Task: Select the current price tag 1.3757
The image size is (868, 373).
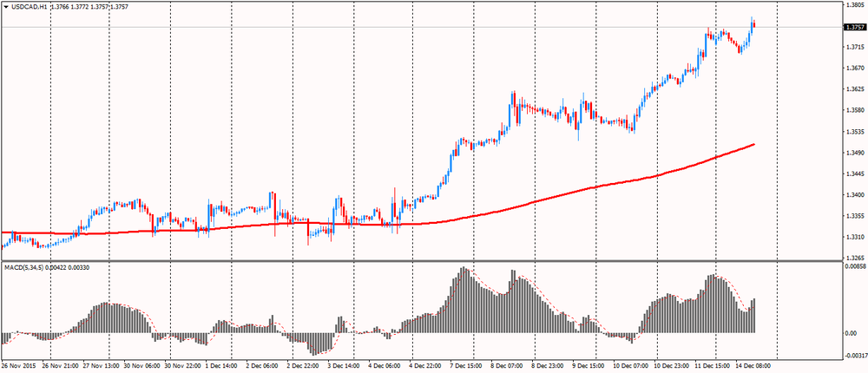Action: coord(853,27)
